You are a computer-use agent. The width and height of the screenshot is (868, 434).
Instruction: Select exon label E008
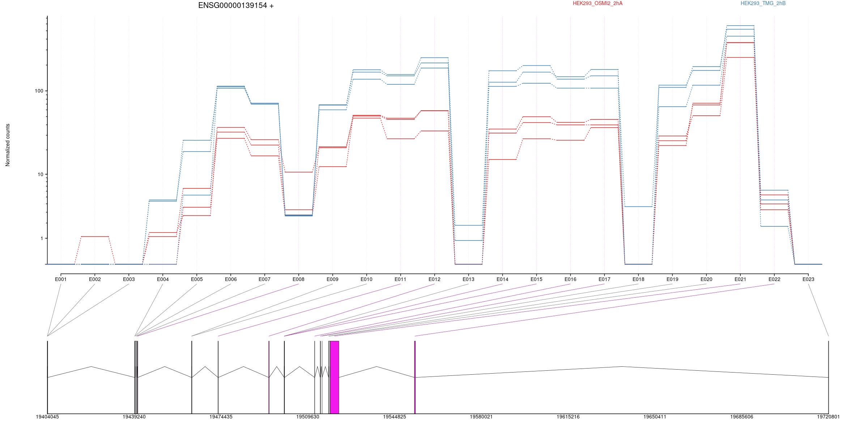(x=298, y=279)
